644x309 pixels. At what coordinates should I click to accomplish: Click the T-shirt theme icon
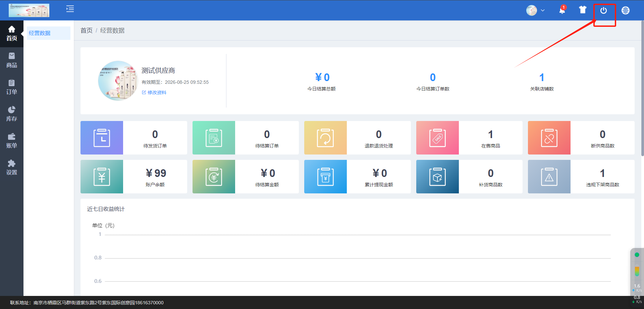(583, 10)
